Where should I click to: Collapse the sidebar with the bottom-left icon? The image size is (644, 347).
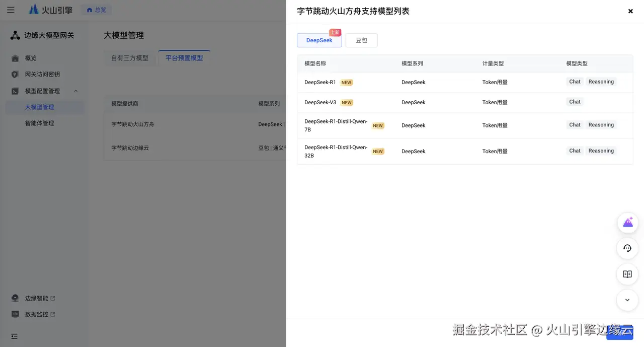[x=14, y=336]
